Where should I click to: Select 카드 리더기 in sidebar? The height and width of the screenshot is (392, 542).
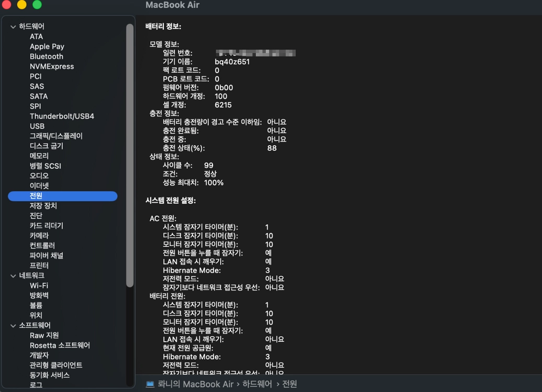tap(47, 226)
